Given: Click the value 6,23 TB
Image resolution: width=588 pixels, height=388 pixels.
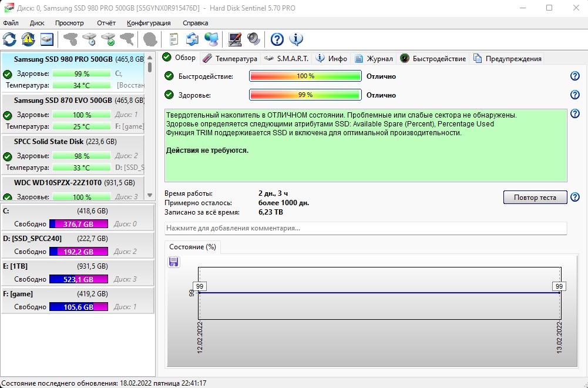Looking at the screenshot, I should 271,212.
